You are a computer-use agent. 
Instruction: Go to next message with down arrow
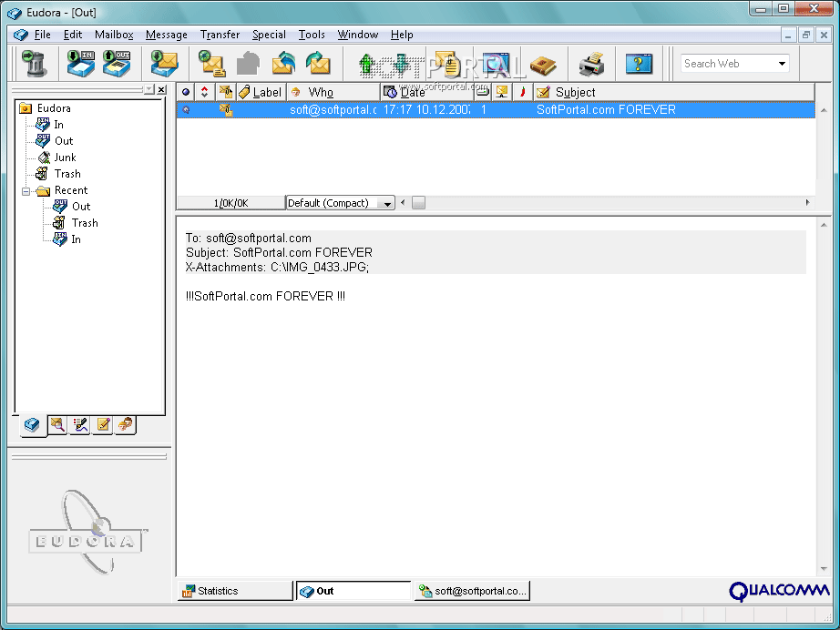(401, 64)
